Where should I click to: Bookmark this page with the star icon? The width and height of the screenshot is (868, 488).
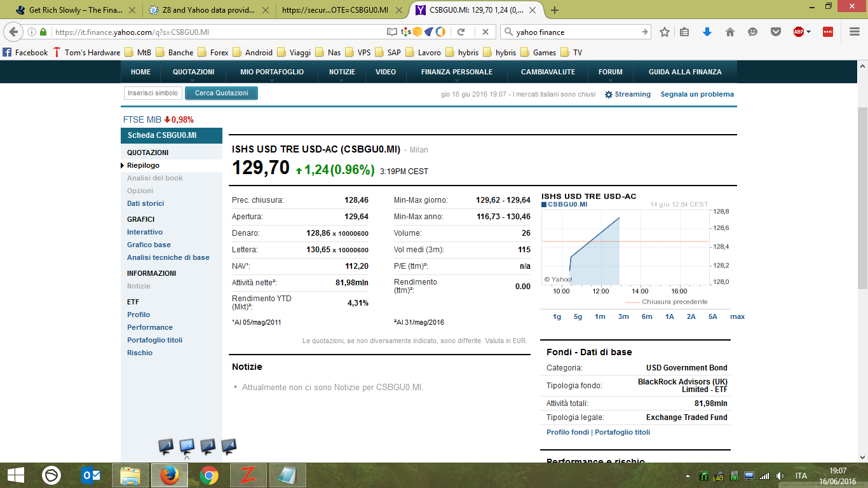click(664, 32)
